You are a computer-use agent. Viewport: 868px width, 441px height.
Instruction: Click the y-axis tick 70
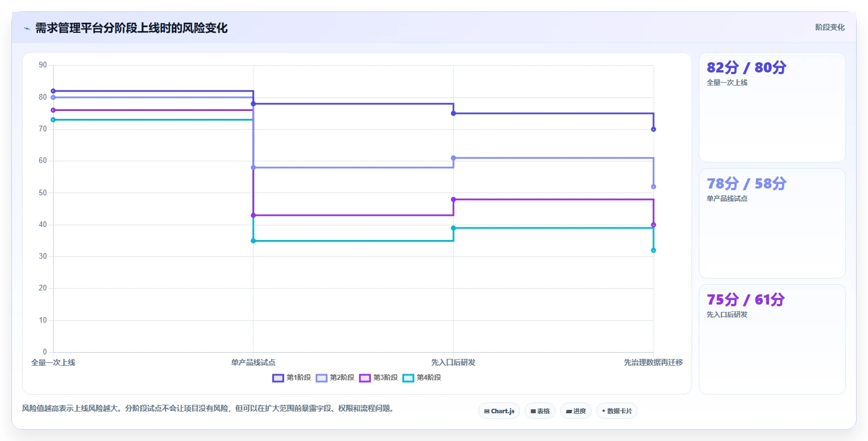(43, 129)
